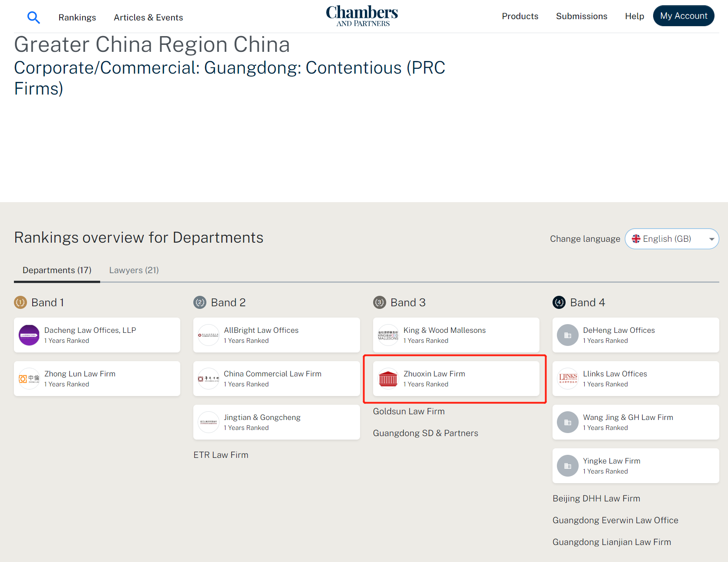Click the Yingke Law Firm placeholder icon
728x562 pixels.
click(568, 466)
